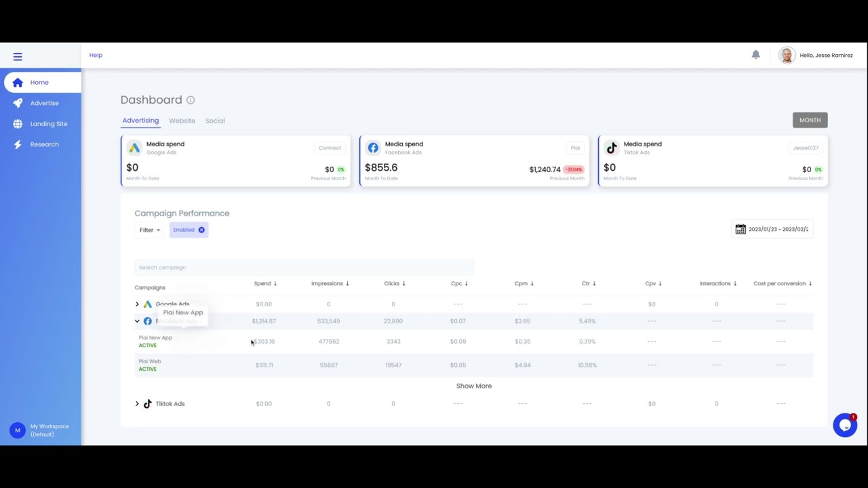The image size is (868, 488).
Task: Click the Advertise rocket icon
Action: (18, 103)
